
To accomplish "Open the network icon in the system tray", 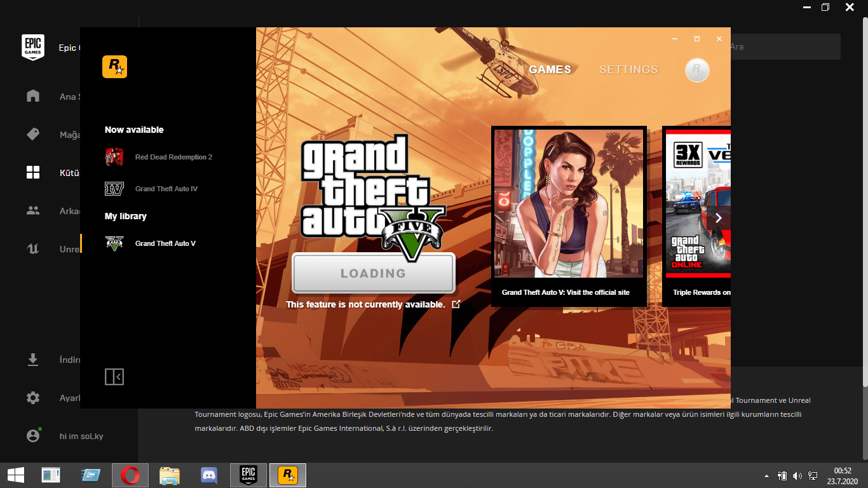I will pyautogui.click(x=813, y=475).
